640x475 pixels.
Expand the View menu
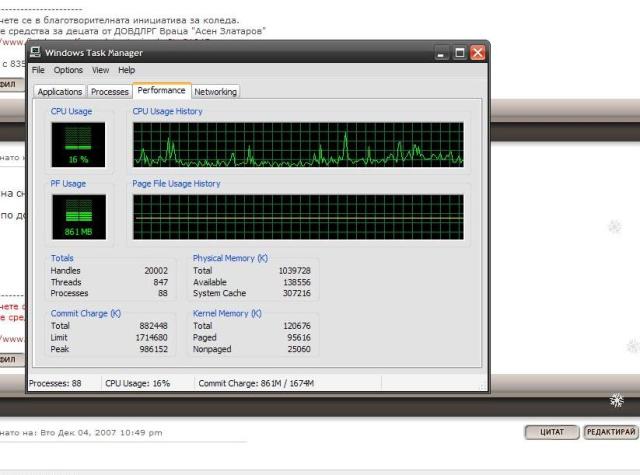(100, 71)
